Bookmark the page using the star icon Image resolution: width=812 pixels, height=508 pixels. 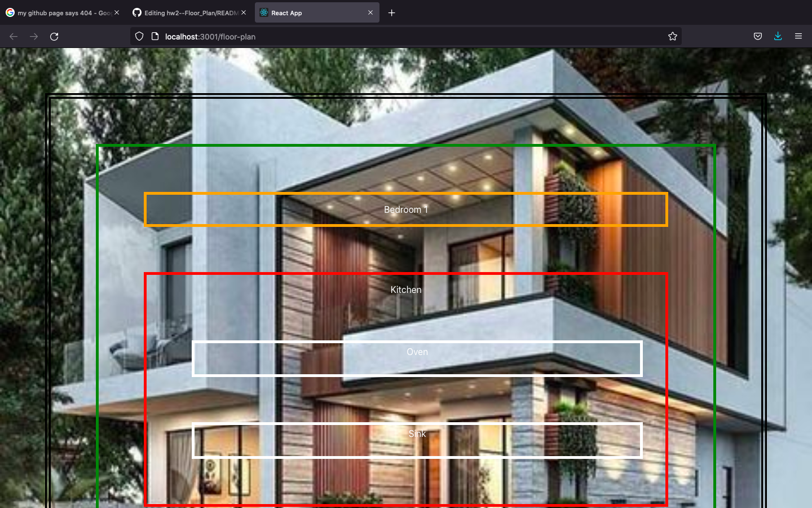(672, 36)
